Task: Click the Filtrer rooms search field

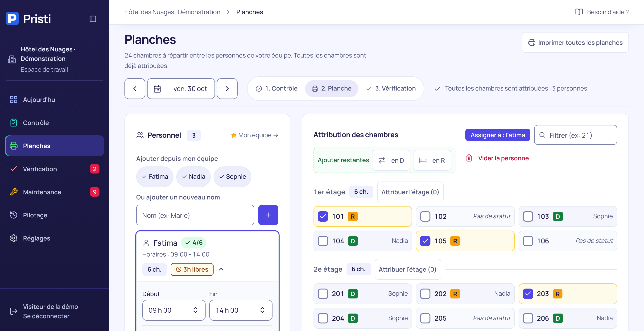Action: [x=575, y=135]
